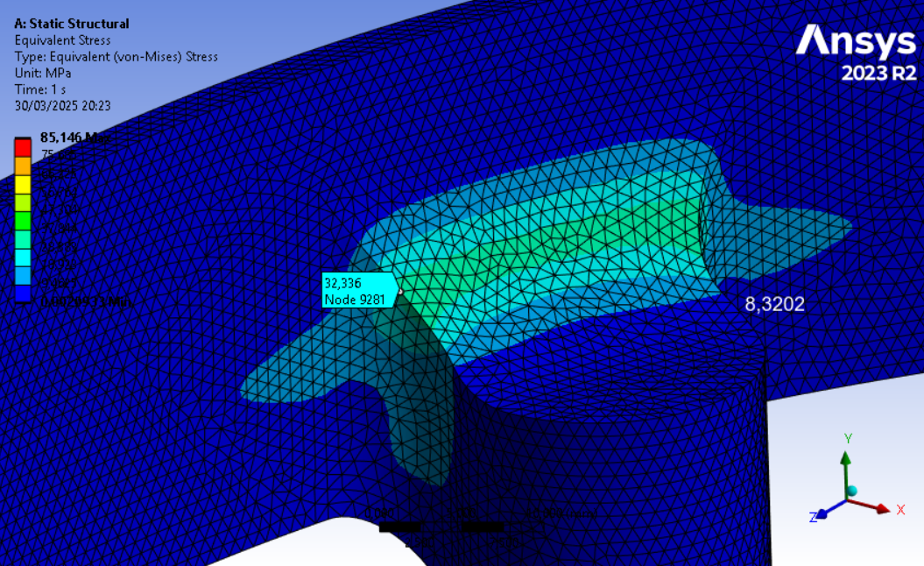Click the 'A: Static Structural' title text
Screen dimensions: 924x566
coord(72,24)
